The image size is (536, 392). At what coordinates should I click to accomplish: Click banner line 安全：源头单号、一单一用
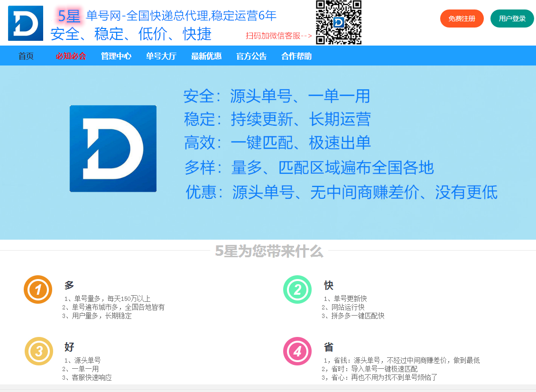[277, 96]
